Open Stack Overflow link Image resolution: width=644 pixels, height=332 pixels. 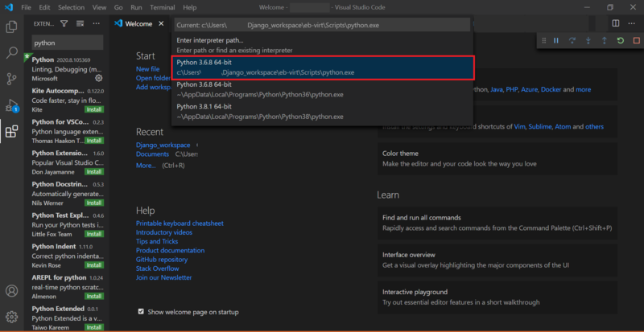pos(158,268)
